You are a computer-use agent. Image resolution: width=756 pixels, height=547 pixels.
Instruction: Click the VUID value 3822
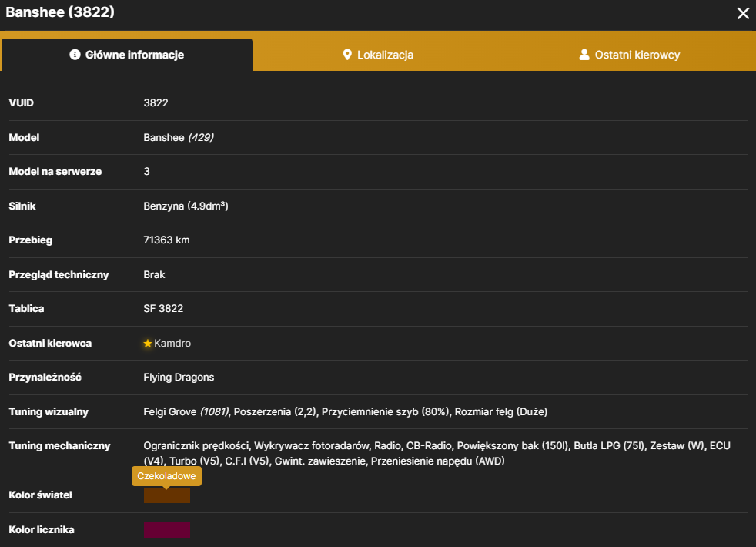(x=156, y=102)
